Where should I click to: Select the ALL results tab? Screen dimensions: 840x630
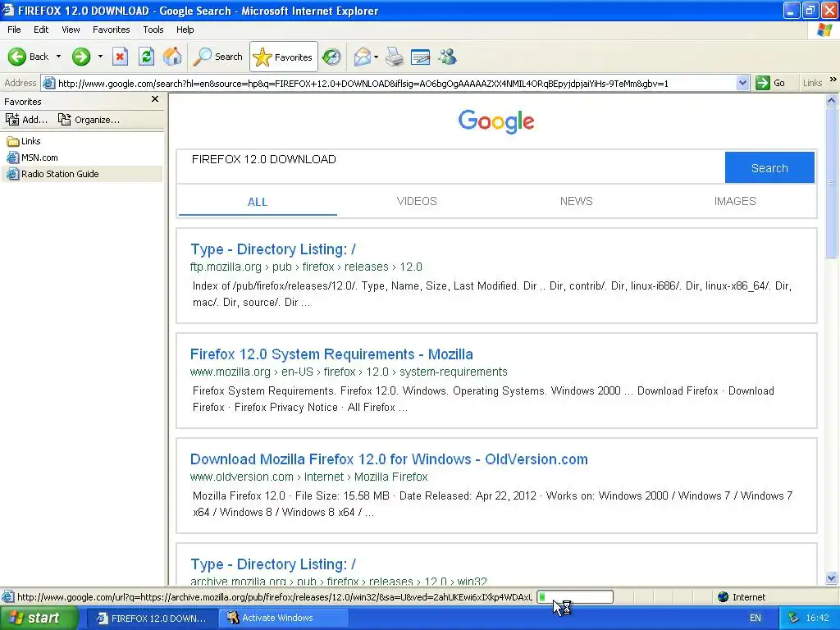coord(257,202)
